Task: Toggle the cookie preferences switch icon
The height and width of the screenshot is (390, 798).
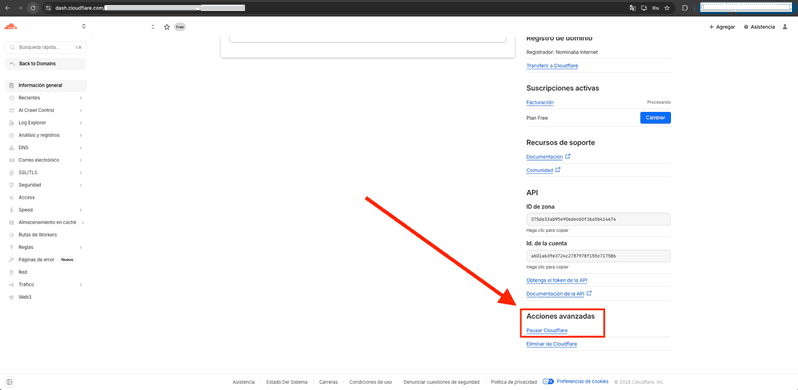Action: coord(548,381)
